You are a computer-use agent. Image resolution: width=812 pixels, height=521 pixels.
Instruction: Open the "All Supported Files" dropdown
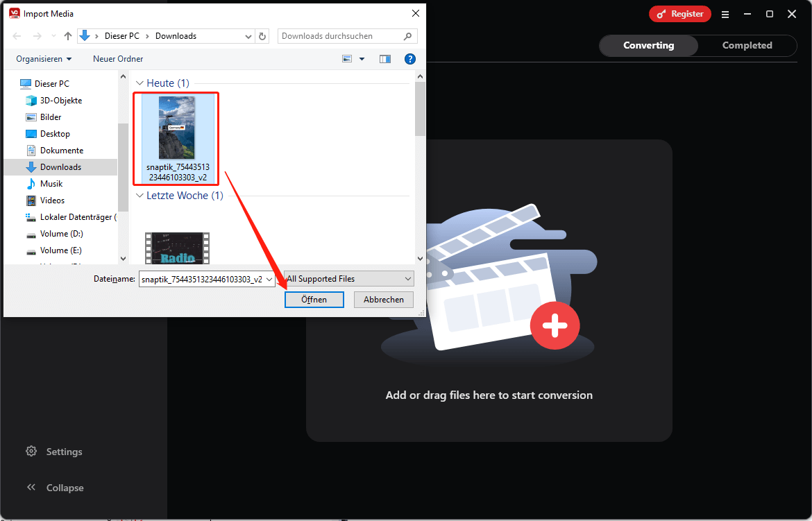348,278
